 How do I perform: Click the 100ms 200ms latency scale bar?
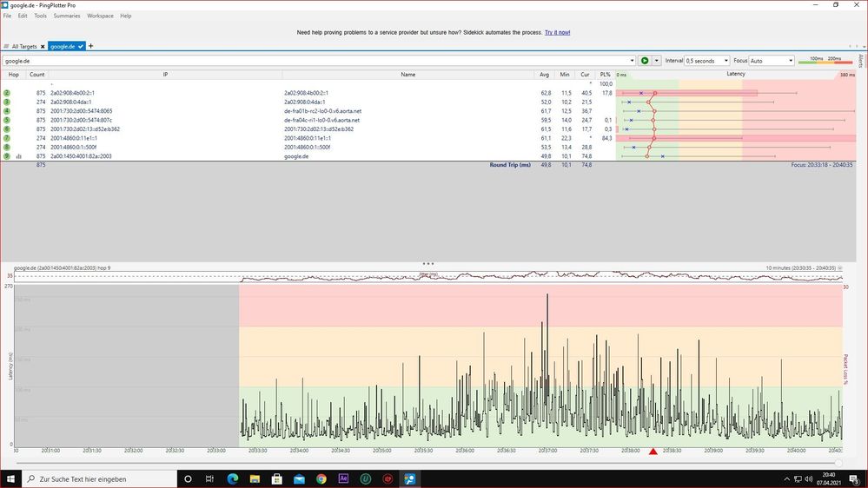pyautogui.click(x=827, y=61)
